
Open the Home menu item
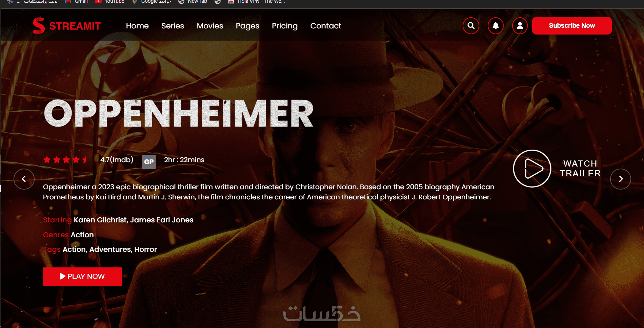click(137, 26)
